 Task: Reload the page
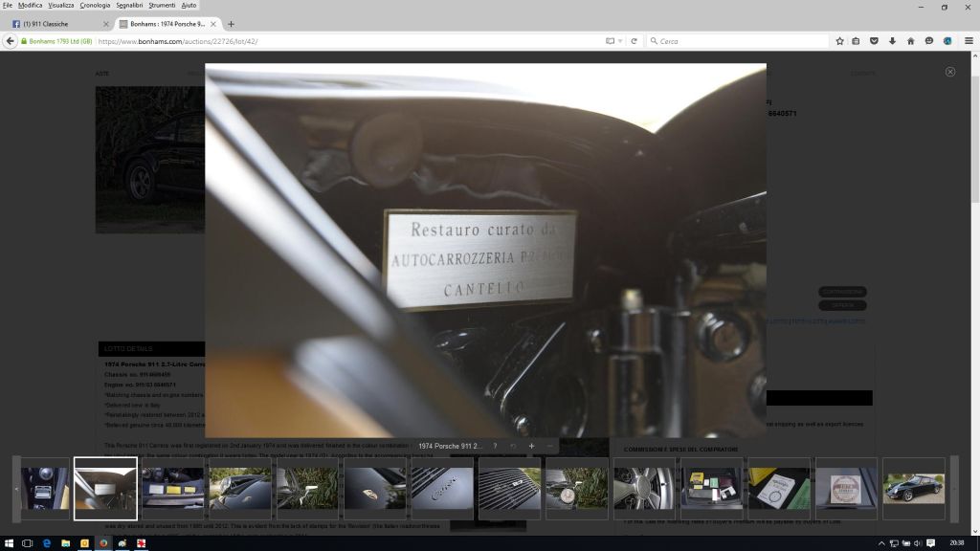(x=634, y=41)
